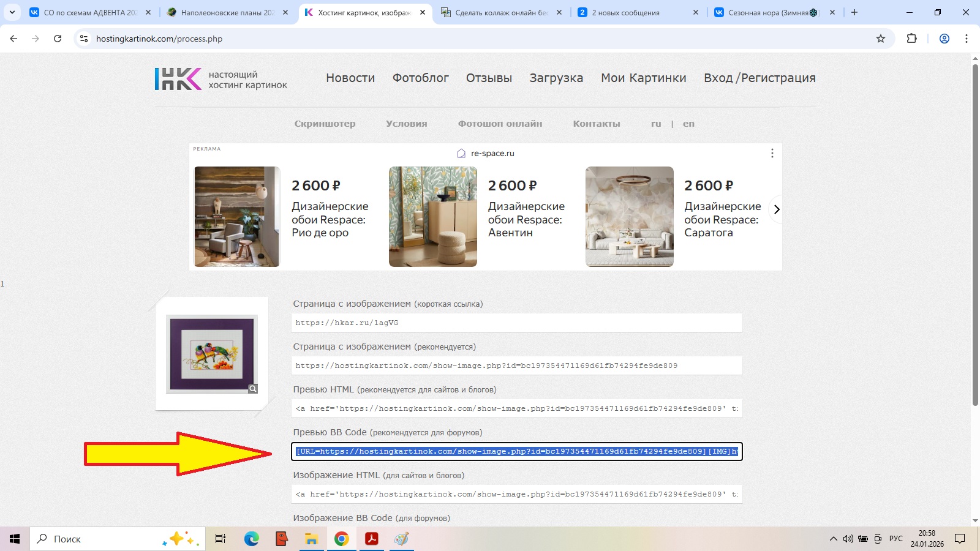Open Adobe Acrobat from the taskbar
Screen dimensions: 980x551
click(371, 539)
